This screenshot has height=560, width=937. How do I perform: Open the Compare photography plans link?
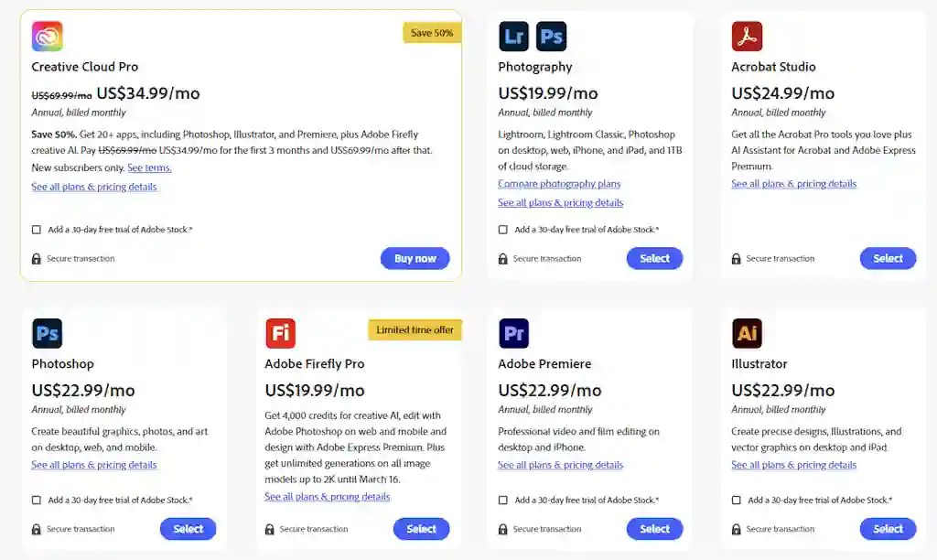559,184
